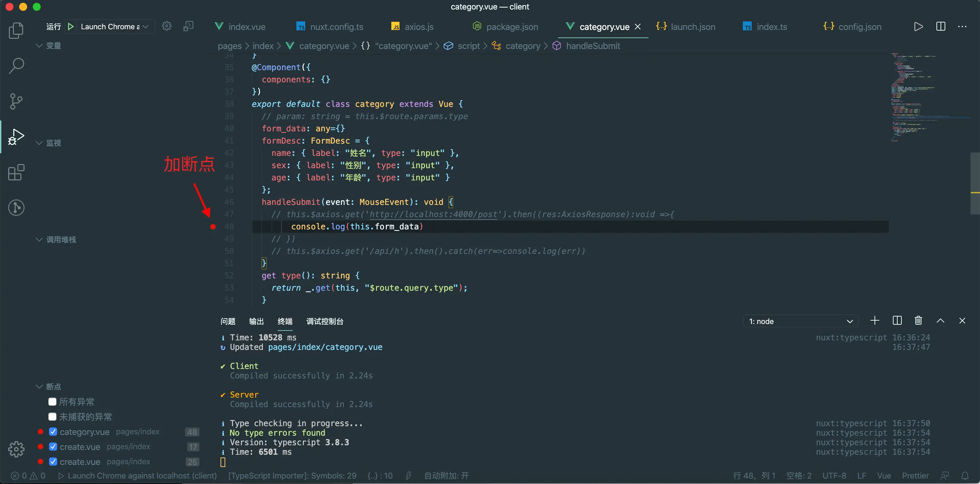Add a new terminal with plus icon
The image size is (980, 484).
coord(875,321)
